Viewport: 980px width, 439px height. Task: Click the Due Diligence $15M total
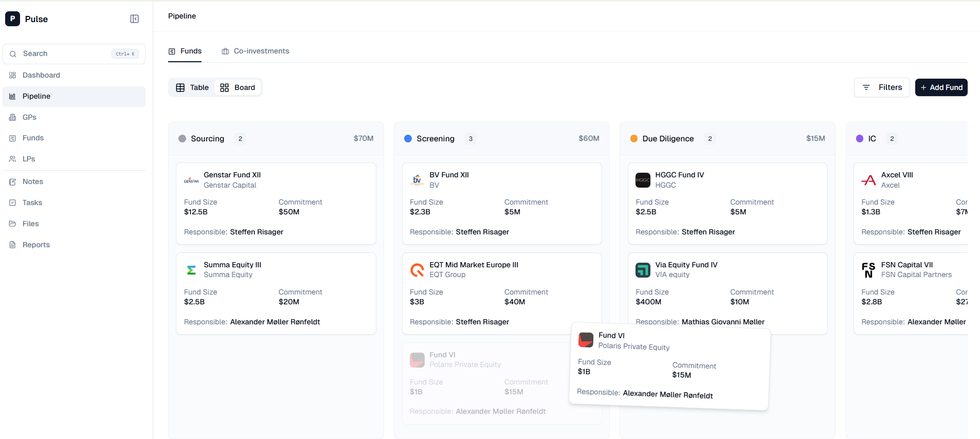pos(815,138)
